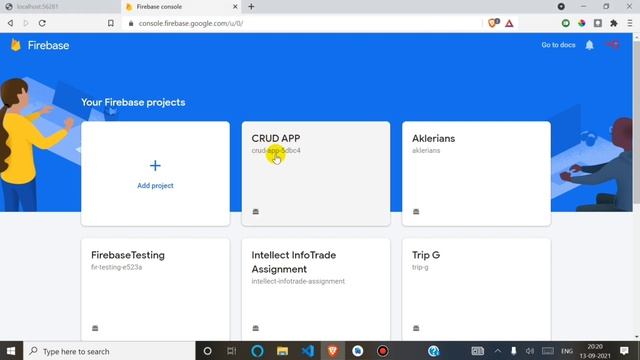Viewport: 640px width, 360px height.
Task: Open the CRUD APP project
Action: coord(316,173)
